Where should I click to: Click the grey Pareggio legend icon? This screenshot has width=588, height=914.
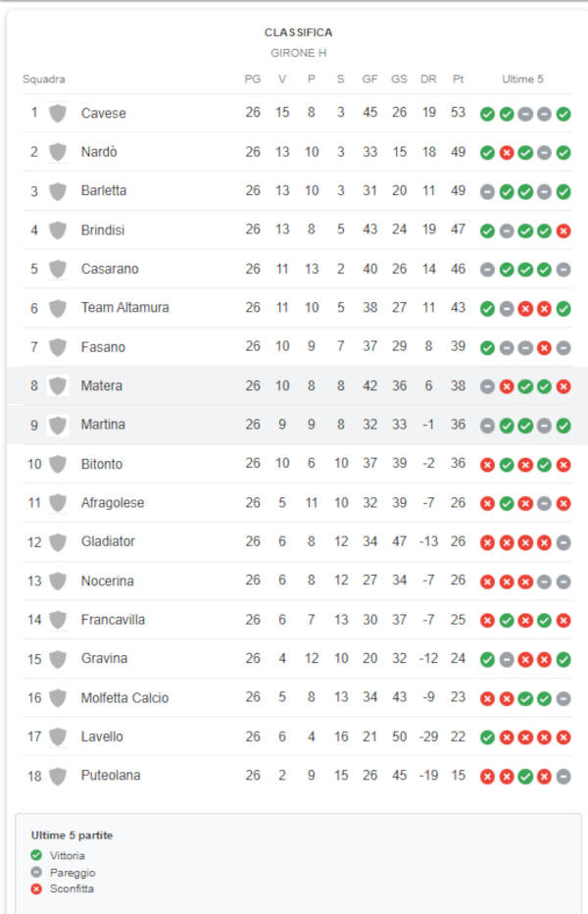(36, 872)
